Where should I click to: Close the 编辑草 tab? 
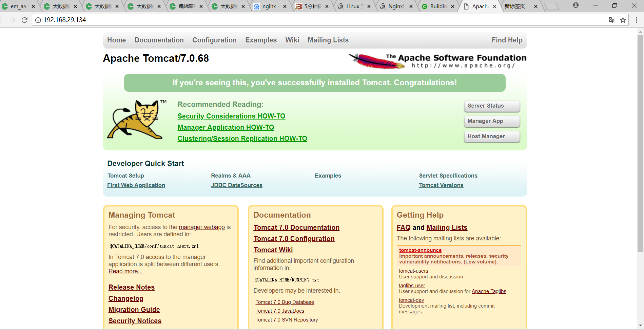click(x=201, y=6)
